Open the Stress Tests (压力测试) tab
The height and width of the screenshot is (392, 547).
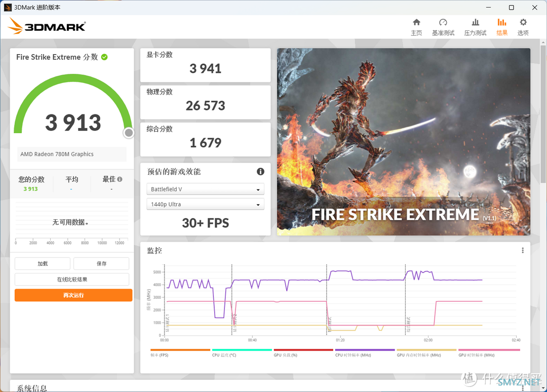pos(475,27)
